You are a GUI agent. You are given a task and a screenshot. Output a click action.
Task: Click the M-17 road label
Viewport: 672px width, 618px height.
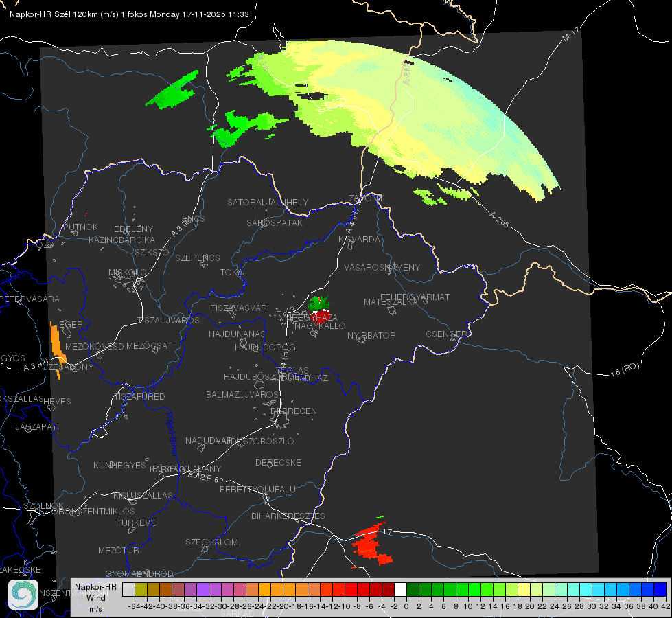[x=570, y=34]
